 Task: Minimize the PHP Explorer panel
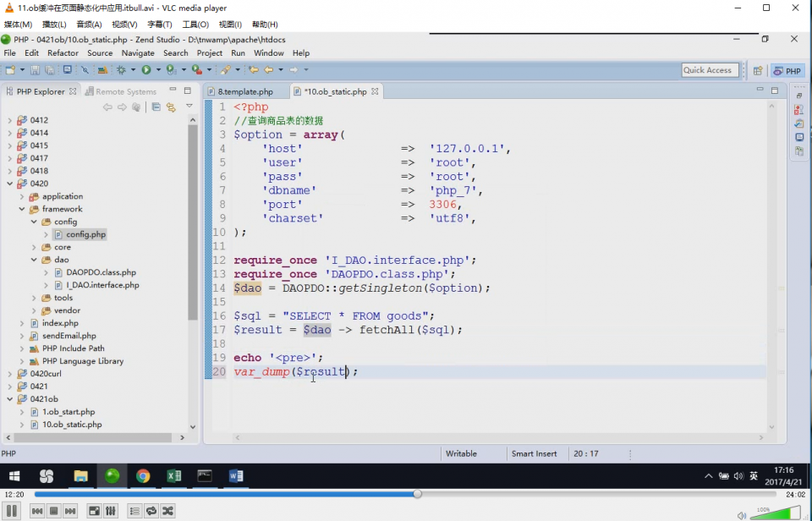[x=173, y=90]
